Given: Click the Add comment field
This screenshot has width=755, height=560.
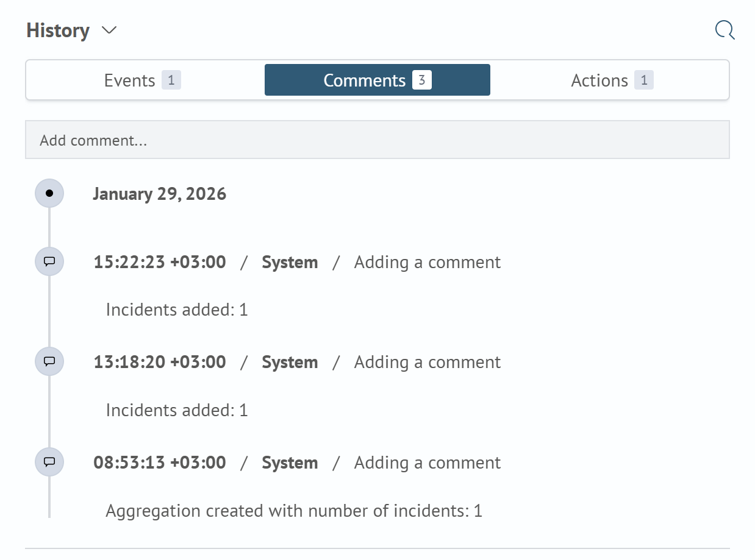Looking at the screenshot, I should (x=377, y=140).
